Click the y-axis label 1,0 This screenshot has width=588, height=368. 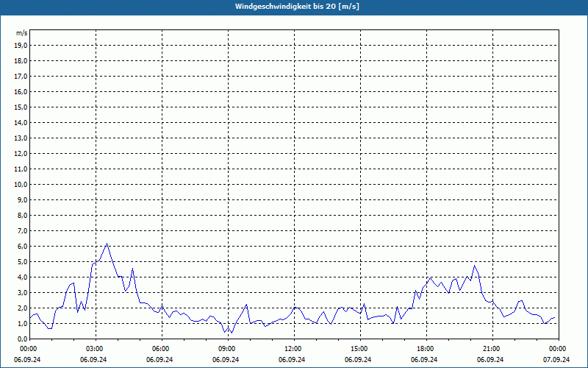(23, 323)
